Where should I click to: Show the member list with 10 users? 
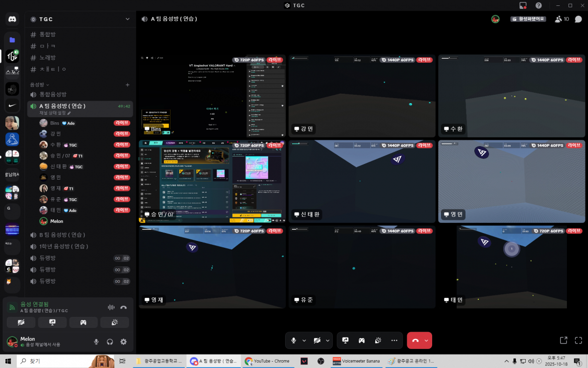coord(562,19)
